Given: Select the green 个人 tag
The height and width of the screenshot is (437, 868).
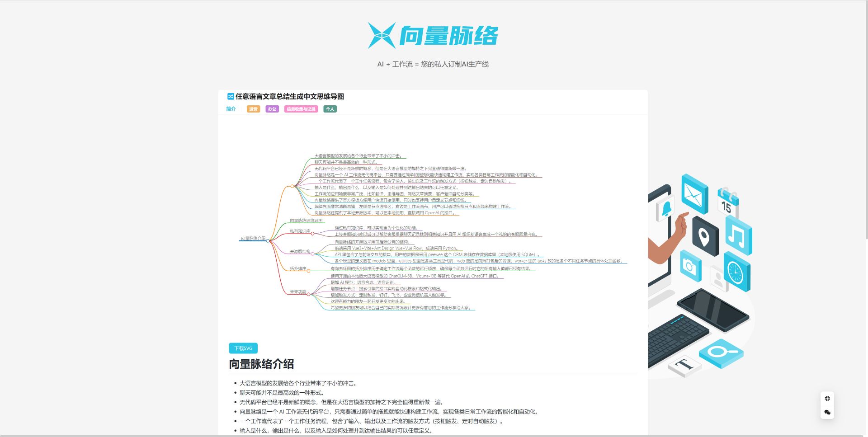Looking at the screenshot, I should coord(330,109).
